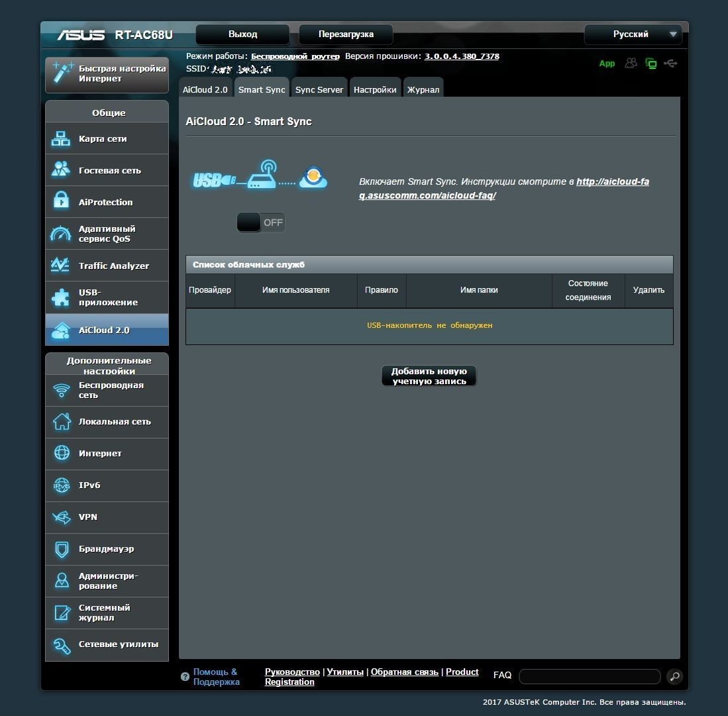
Task: Open the Журнал tab
Action: 423,90
